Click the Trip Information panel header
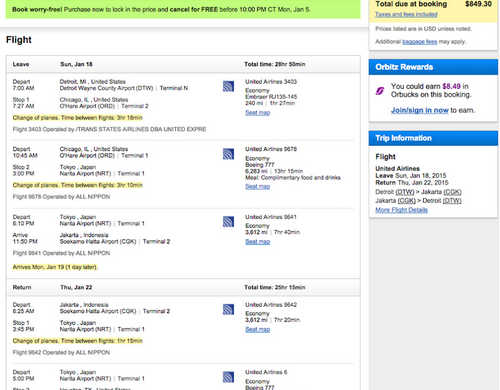Viewport: 500px width, 390px height. coord(433,138)
